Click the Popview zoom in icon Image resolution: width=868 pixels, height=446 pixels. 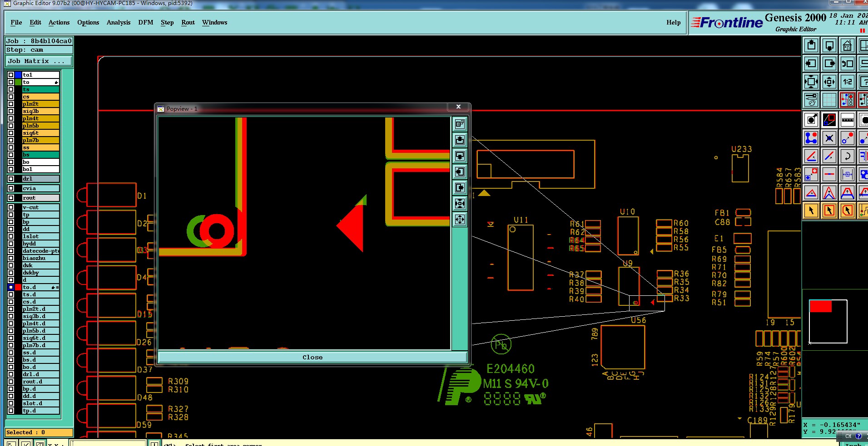pyautogui.click(x=460, y=203)
